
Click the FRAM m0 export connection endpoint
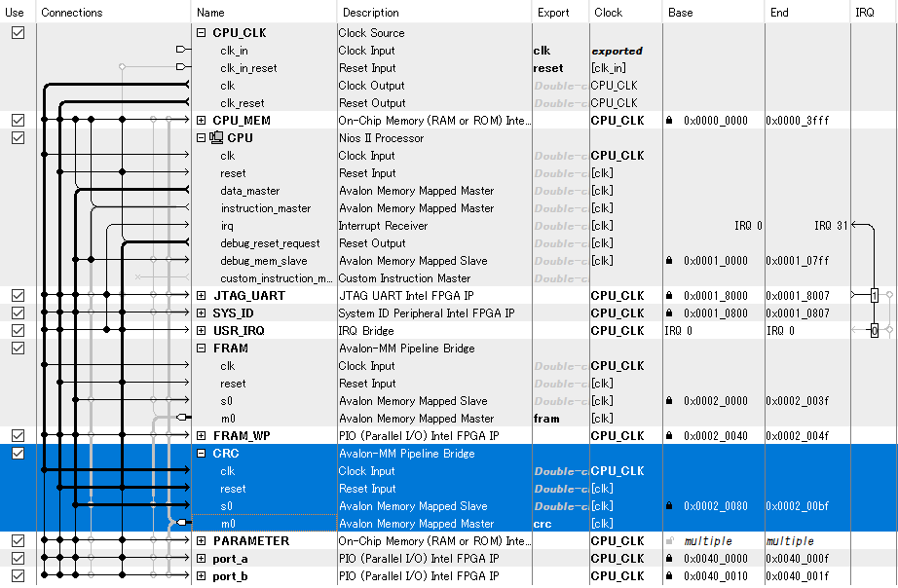coord(181,418)
